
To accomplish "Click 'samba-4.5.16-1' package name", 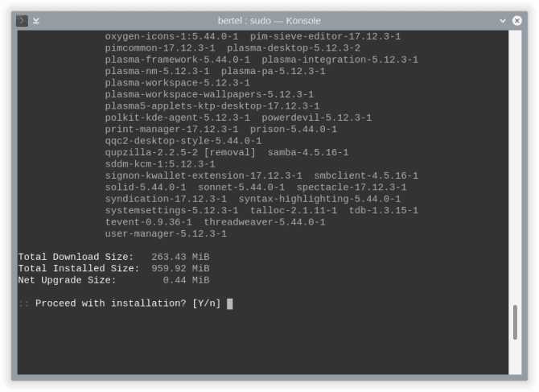I will (x=308, y=152).
